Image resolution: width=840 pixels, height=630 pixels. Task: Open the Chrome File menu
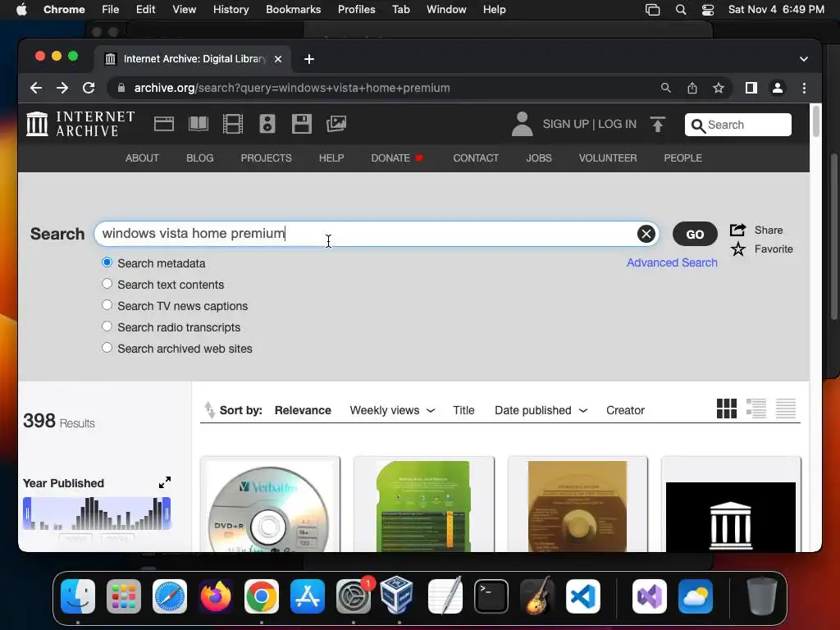click(111, 10)
